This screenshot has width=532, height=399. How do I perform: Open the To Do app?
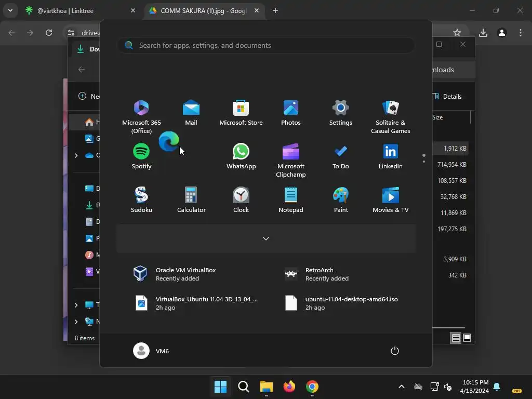[x=341, y=156]
